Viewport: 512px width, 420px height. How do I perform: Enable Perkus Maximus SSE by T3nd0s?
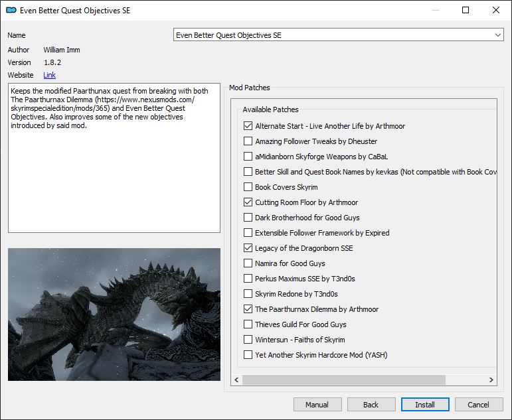point(248,279)
